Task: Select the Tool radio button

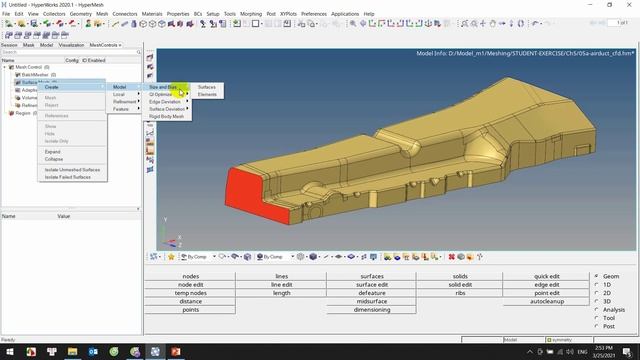Action: tap(597, 318)
